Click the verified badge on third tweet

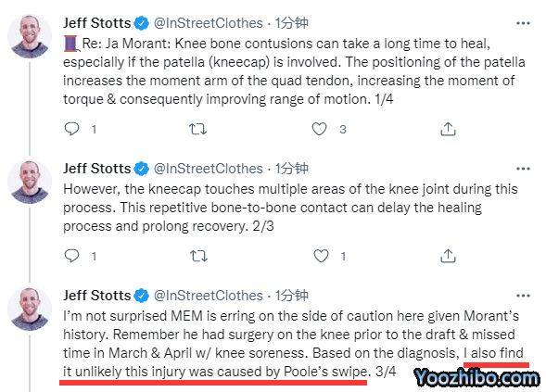(142, 296)
